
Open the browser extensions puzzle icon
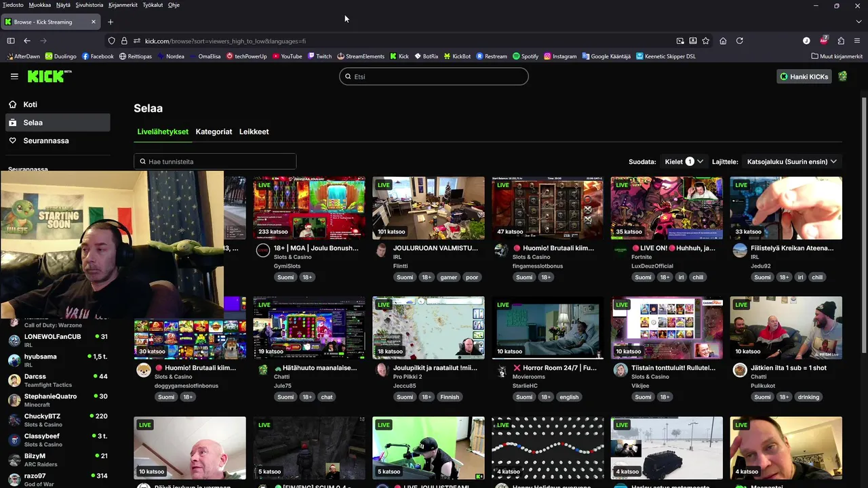click(x=841, y=41)
